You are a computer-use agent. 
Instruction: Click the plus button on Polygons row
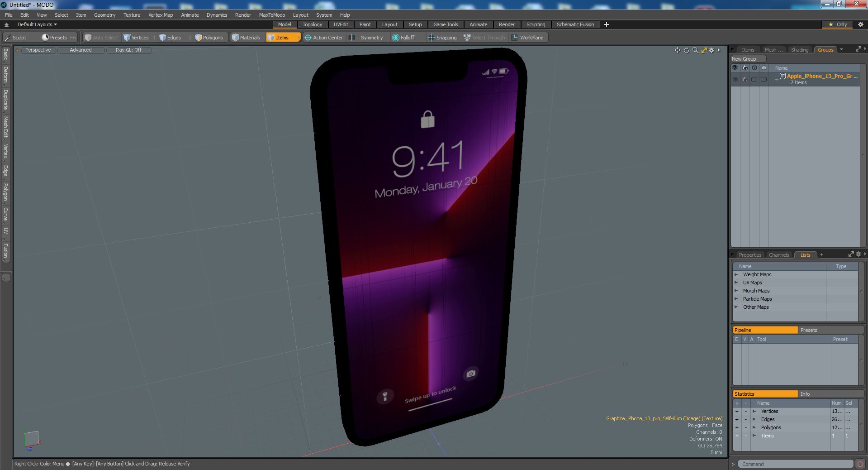click(737, 427)
